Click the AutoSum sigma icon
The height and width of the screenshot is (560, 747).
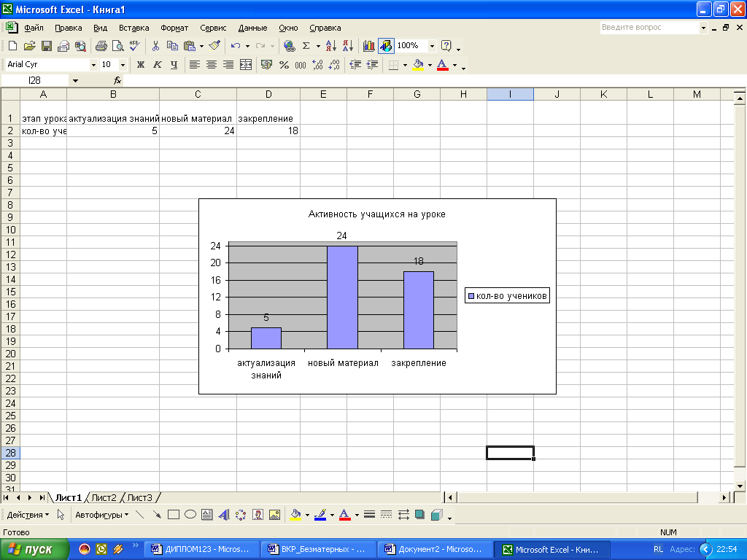pos(306,46)
